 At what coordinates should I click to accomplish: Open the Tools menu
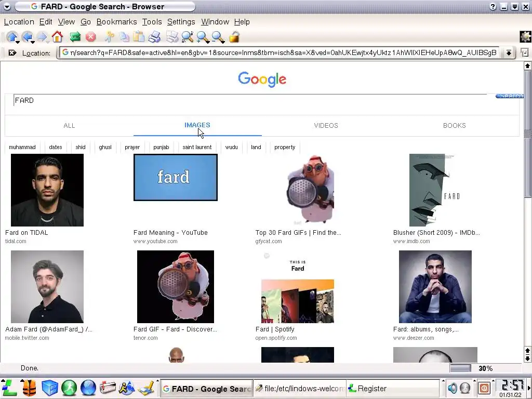click(x=152, y=22)
